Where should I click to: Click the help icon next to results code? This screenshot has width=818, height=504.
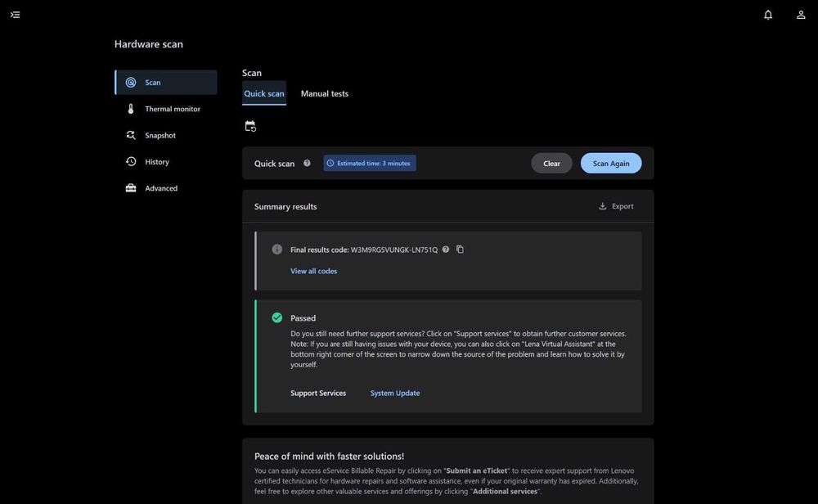click(x=446, y=250)
